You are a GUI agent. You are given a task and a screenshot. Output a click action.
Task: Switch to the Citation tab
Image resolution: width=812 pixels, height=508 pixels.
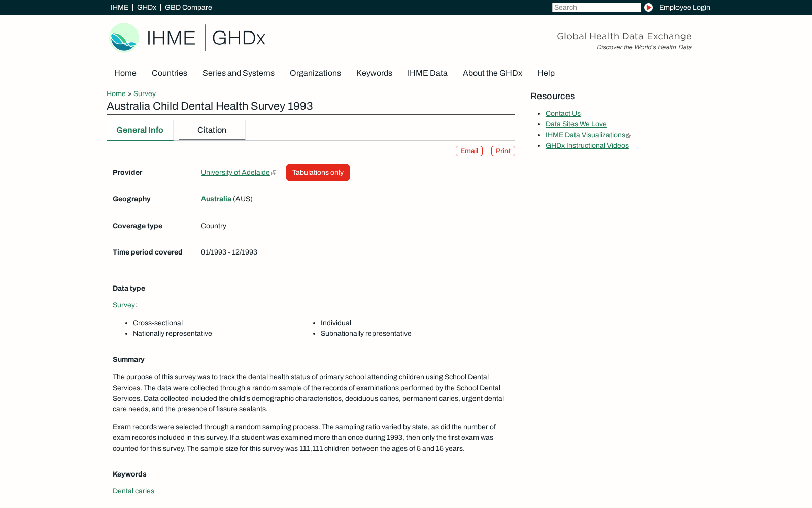pyautogui.click(x=212, y=130)
